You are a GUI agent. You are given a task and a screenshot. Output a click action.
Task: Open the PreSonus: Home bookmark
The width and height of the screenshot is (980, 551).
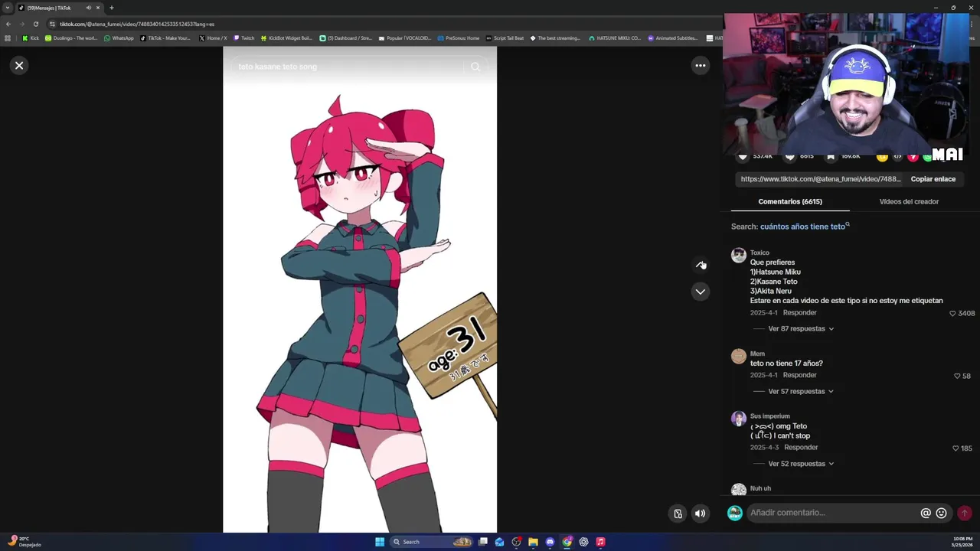click(458, 38)
